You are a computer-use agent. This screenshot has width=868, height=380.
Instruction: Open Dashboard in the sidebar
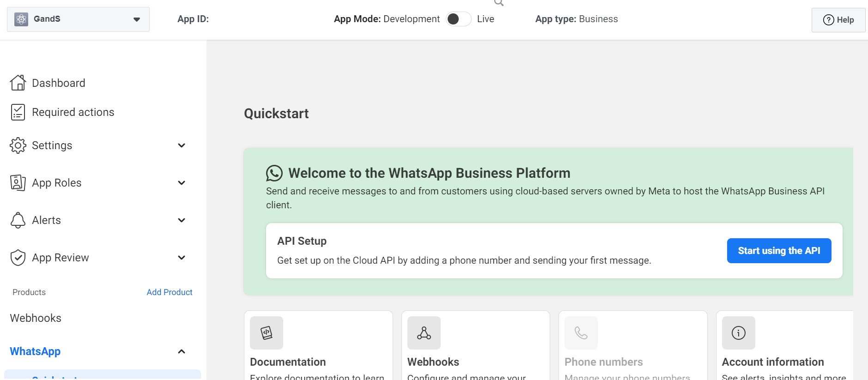(x=59, y=83)
